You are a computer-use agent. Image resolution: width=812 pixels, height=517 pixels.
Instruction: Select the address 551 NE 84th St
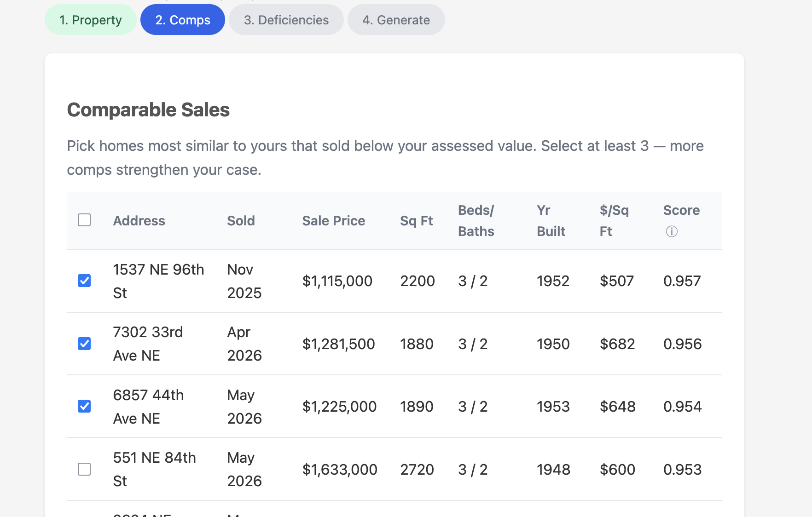tap(155, 469)
